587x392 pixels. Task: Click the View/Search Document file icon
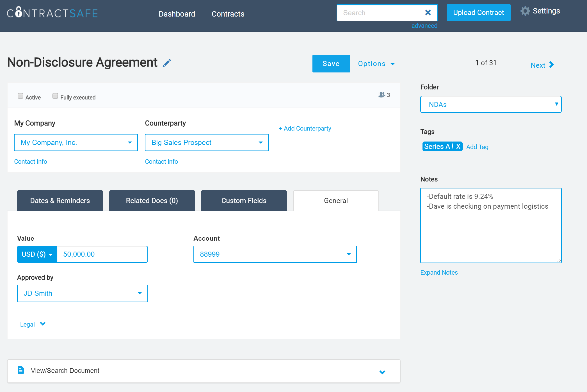[21, 370]
